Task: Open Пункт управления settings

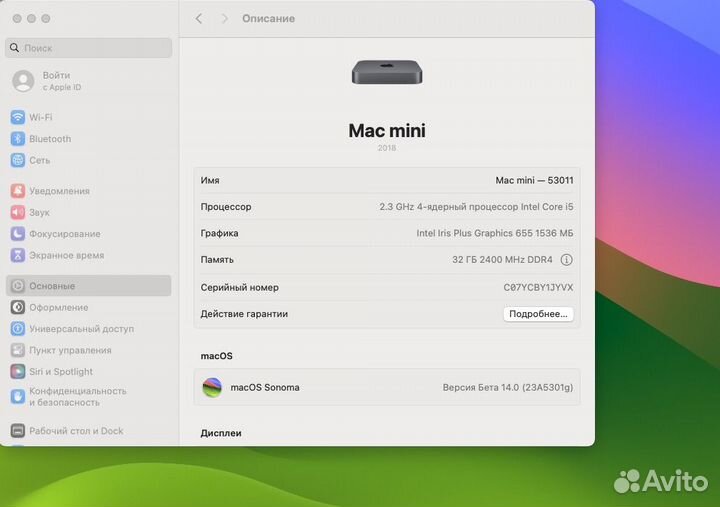Action: tap(89, 350)
